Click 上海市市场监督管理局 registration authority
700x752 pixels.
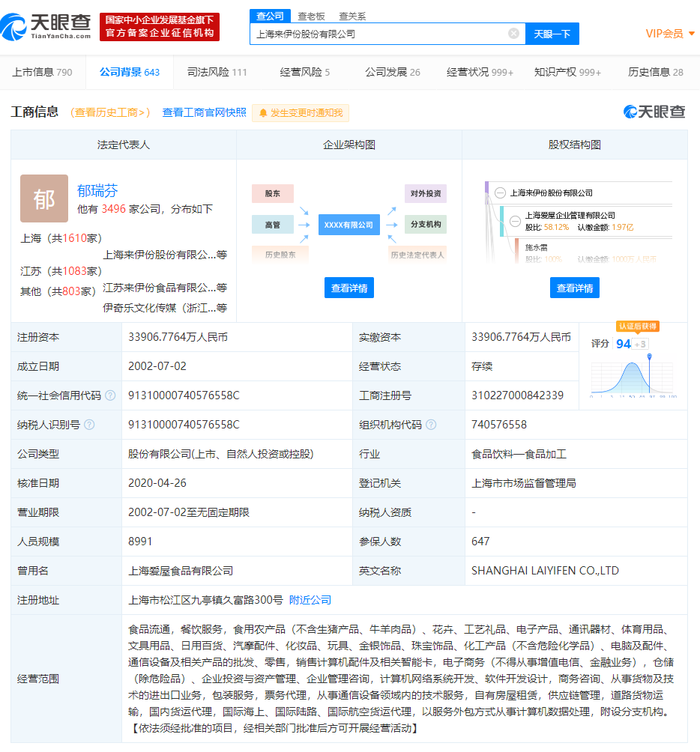click(523, 483)
